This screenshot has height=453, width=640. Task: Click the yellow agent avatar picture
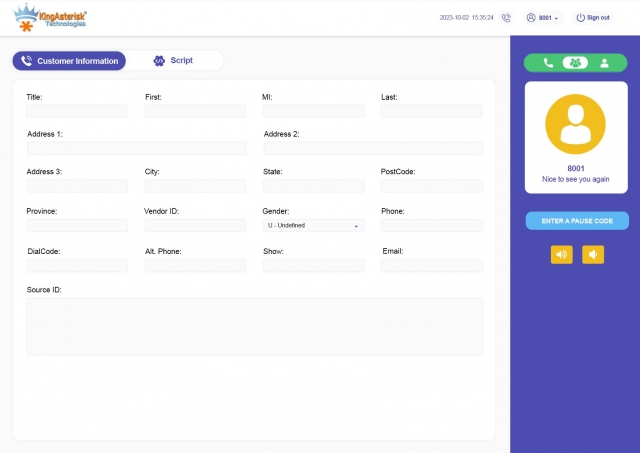[x=576, y=124]
